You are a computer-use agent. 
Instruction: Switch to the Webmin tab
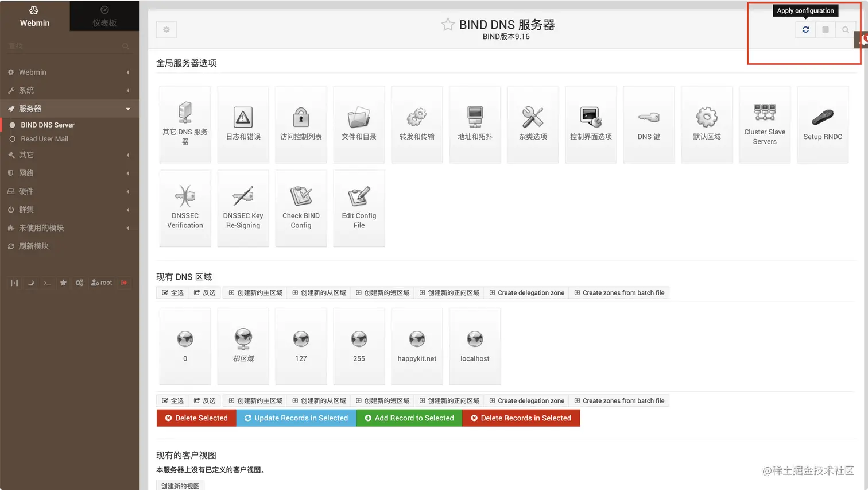tap(34, 16)
